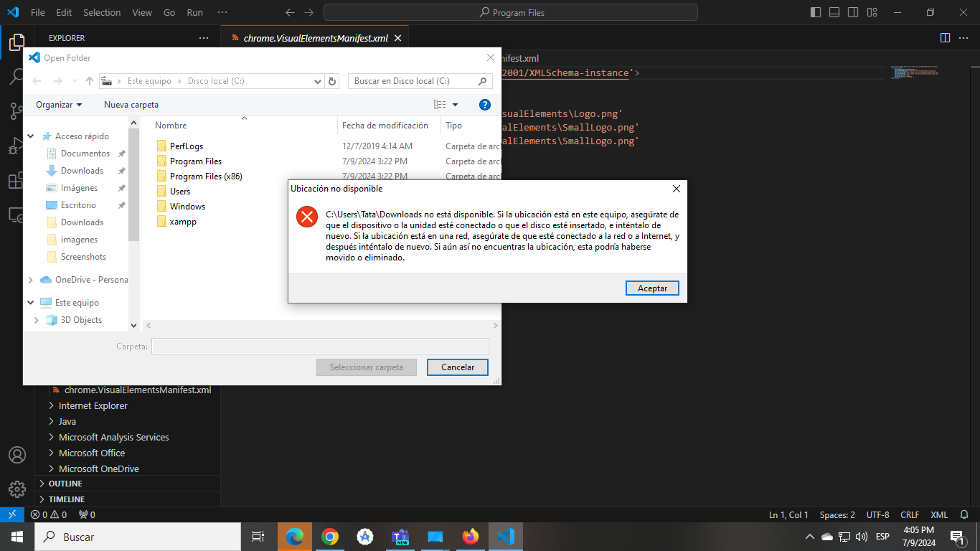
Task: Toggle the panel layout icon
Action: click(834, 12)
